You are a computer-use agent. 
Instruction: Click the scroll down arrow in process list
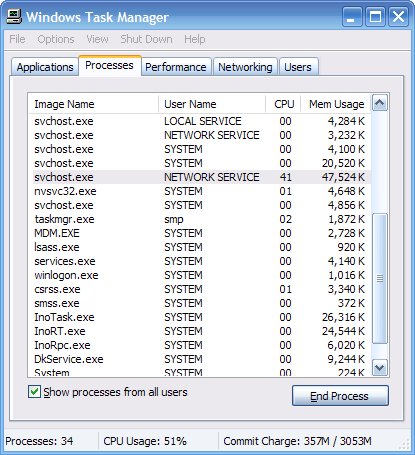380,368
